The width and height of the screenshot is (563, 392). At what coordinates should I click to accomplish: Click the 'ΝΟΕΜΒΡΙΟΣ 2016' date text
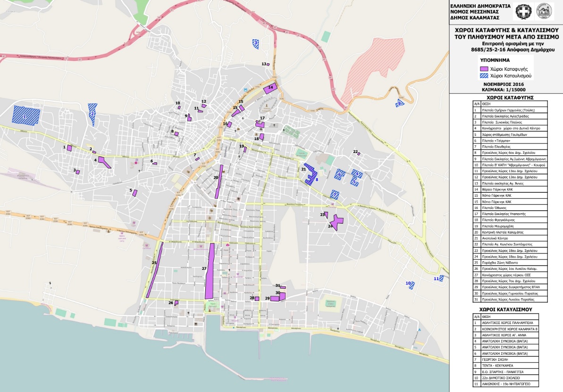pyautogui.click(x=504, y=84)
